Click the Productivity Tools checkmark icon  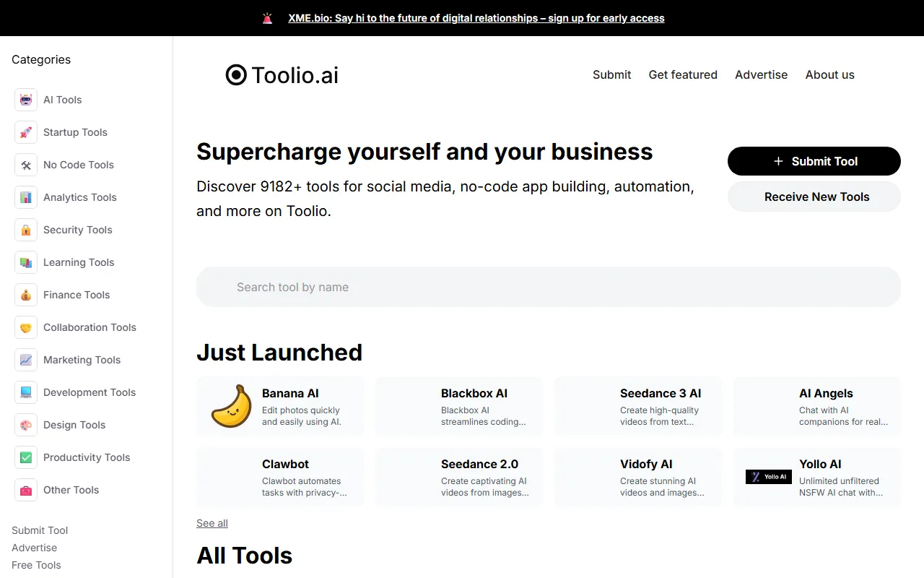[26, 457]
